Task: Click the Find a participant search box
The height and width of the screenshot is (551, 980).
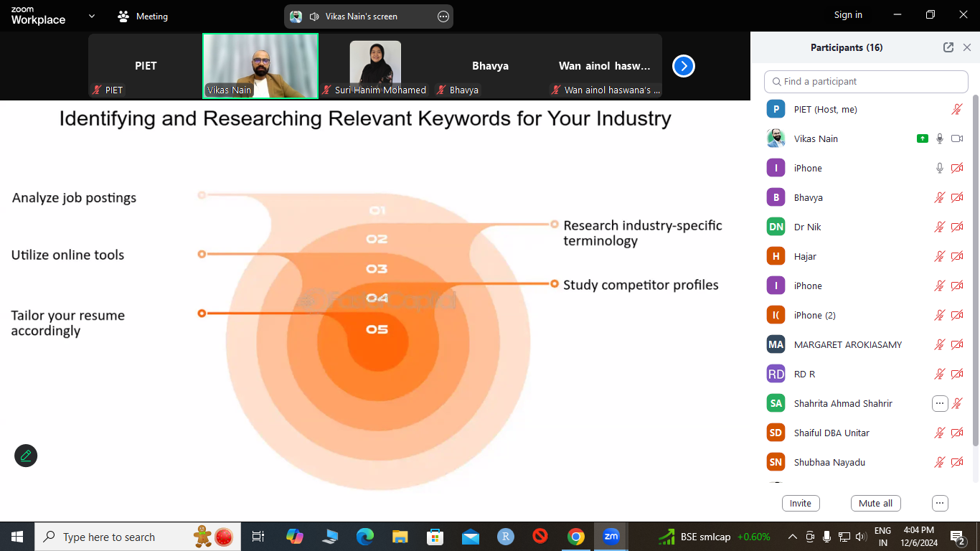Action: click(866, 82)
